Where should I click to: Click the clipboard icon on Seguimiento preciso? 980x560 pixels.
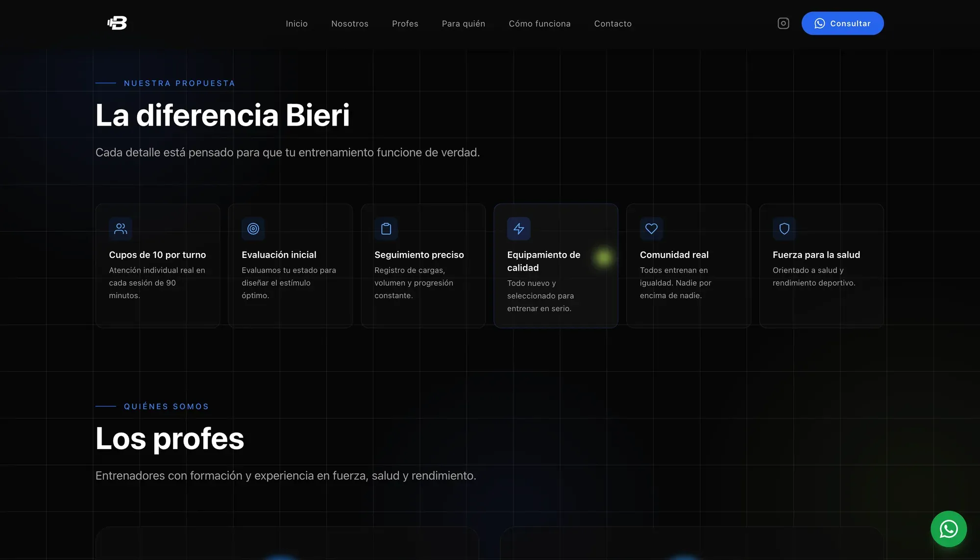click(x=386, y=229)
